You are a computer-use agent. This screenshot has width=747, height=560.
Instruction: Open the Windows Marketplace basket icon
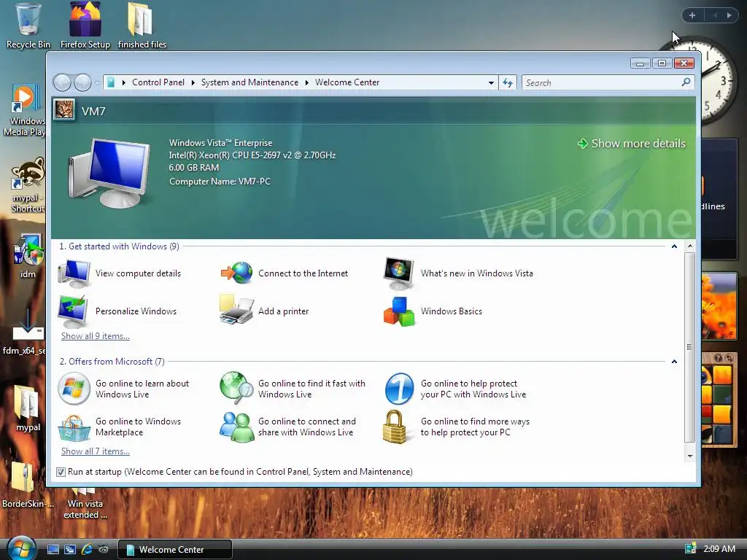pyautogui.click(x=74, y=427)
